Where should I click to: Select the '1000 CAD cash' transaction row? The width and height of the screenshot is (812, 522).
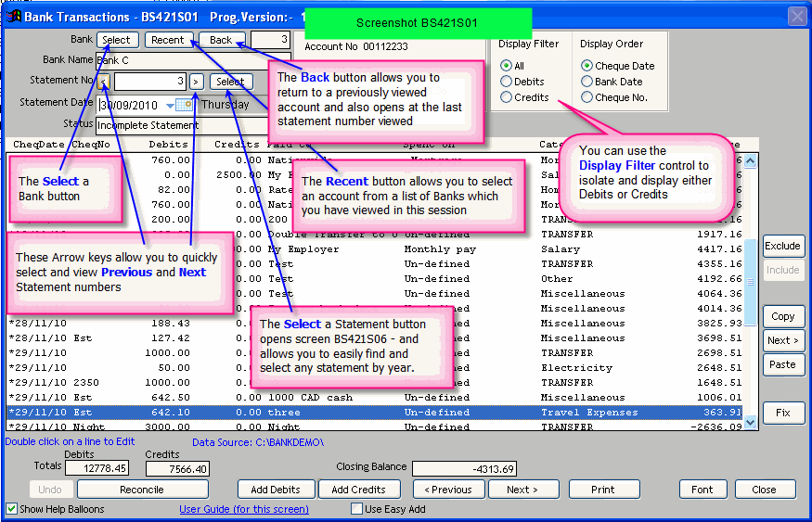click(375, 398)
